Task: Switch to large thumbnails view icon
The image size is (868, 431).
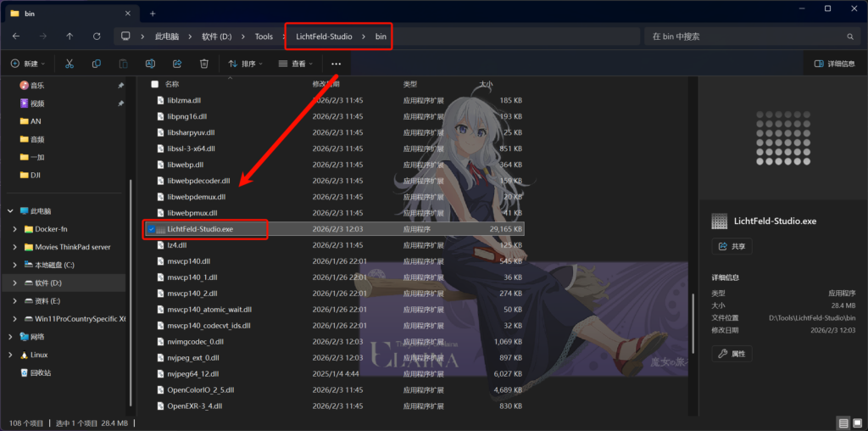Action: tap(858, 423)
